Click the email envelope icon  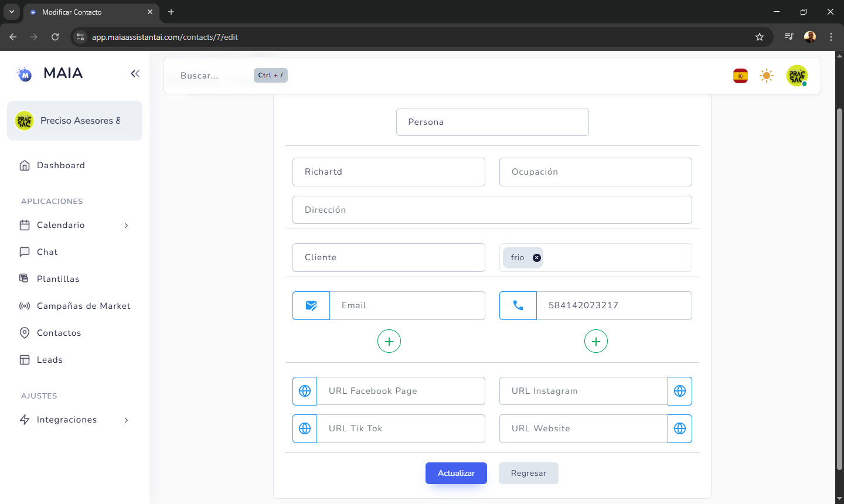(x=311, y=305)
